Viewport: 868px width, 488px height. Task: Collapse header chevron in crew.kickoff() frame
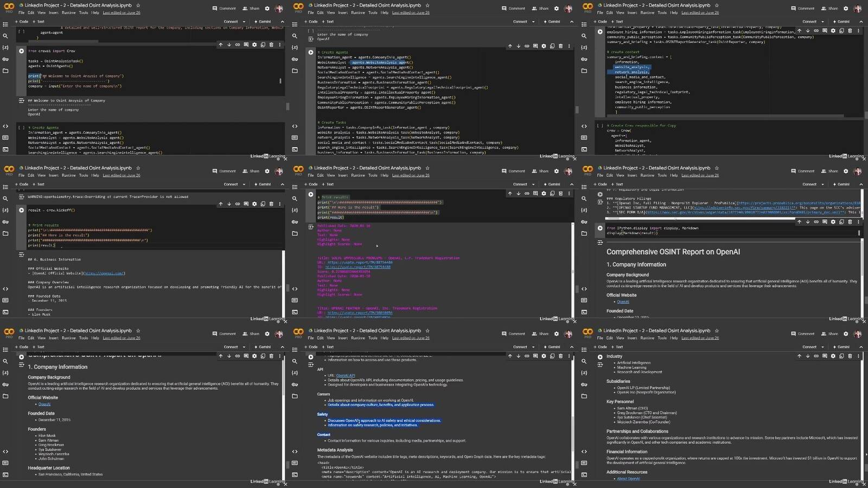pos(282,185)
